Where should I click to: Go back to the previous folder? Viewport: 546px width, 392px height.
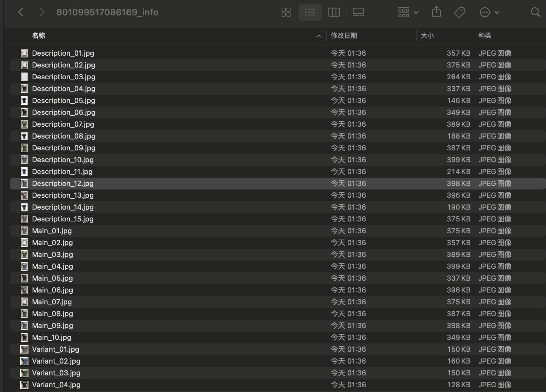coord(21,12)
